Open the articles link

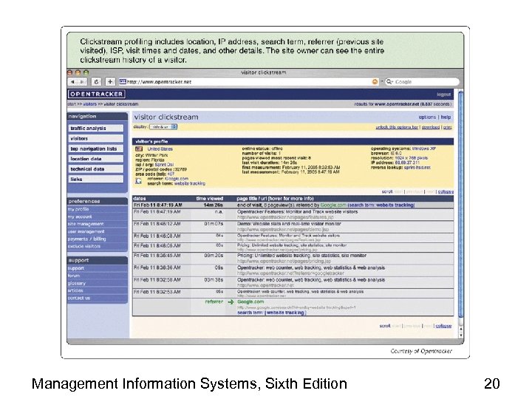75,291
